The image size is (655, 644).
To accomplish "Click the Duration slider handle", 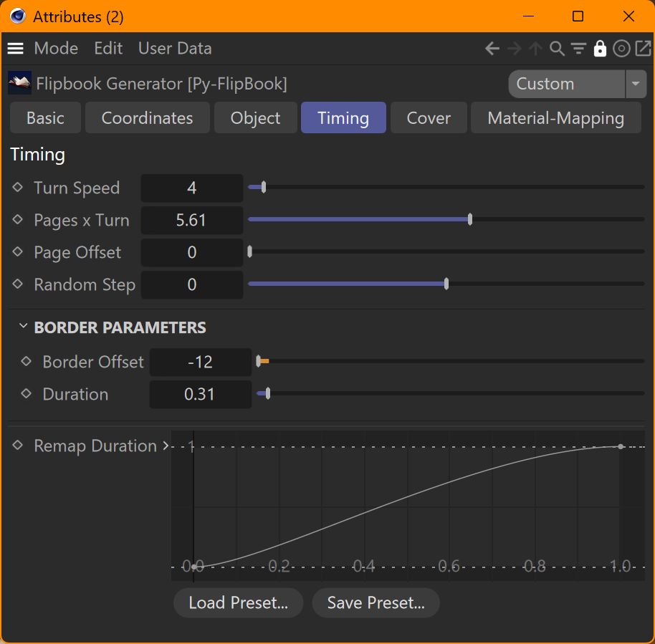I will pyautogui.click(x=268, y=393).
